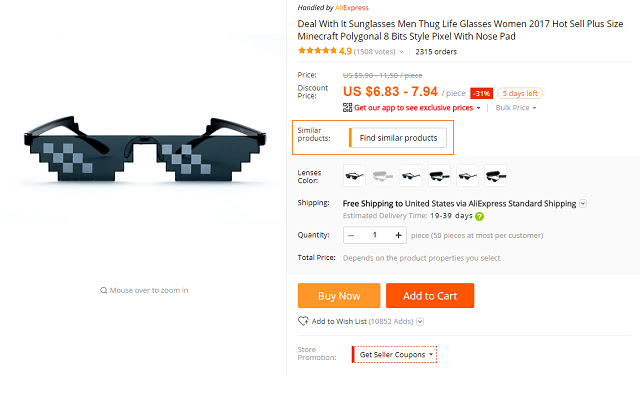
Task: Expand the shipping method dropdown arrow
Action: point(583,204)
